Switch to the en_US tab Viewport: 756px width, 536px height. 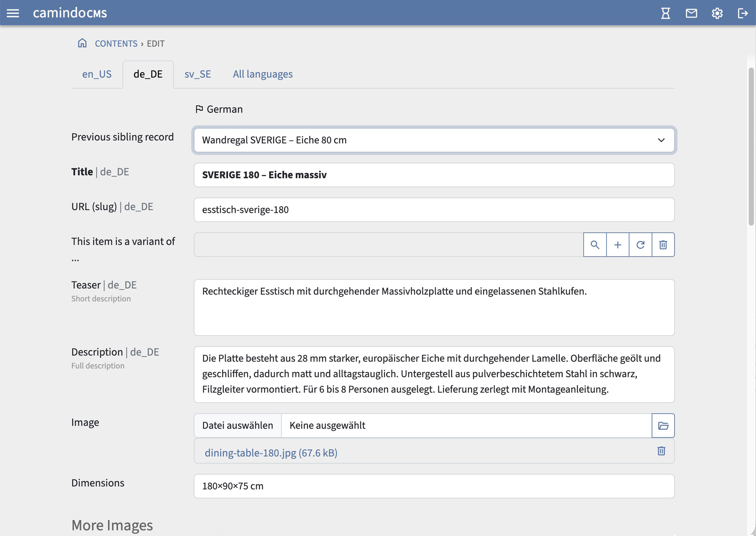(x=97, y=74)
